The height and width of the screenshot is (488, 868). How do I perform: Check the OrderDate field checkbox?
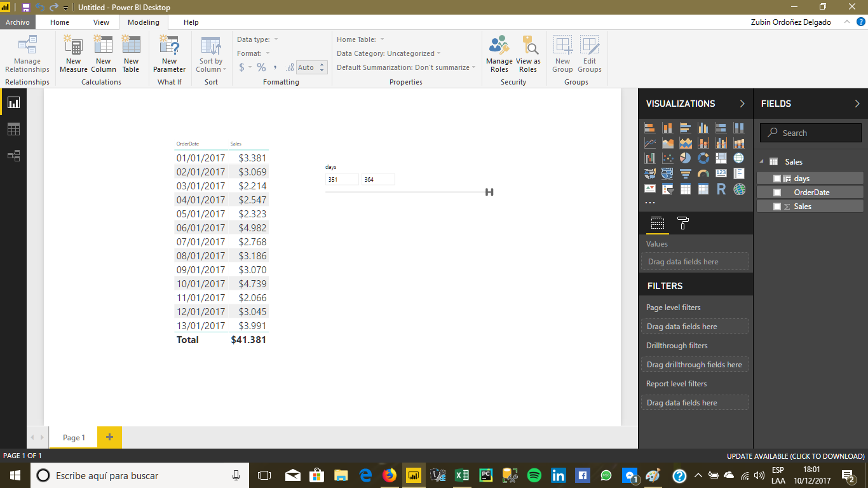776,193
